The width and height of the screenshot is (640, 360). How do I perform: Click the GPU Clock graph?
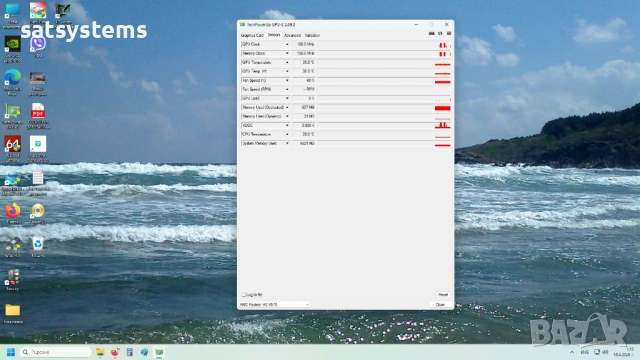384,44
